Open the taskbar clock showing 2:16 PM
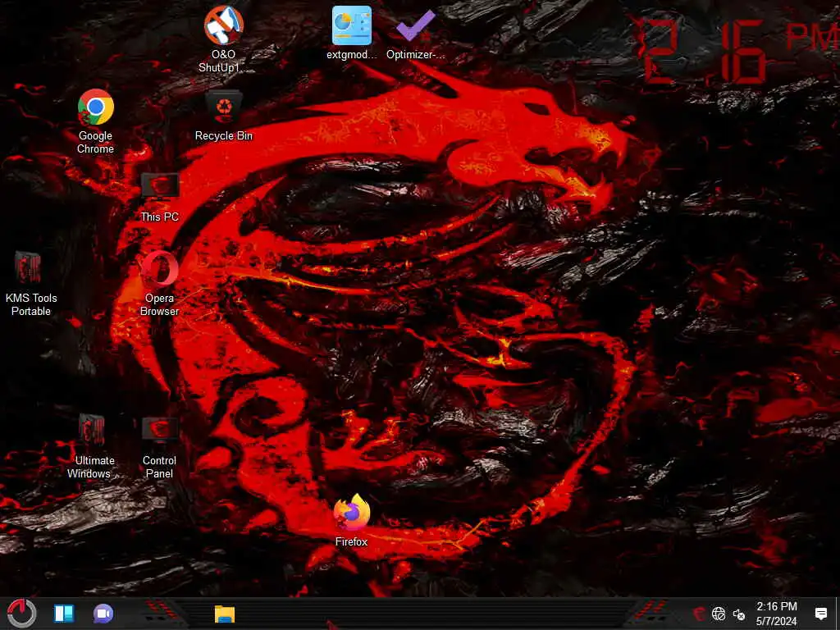 tap(776, 614)
